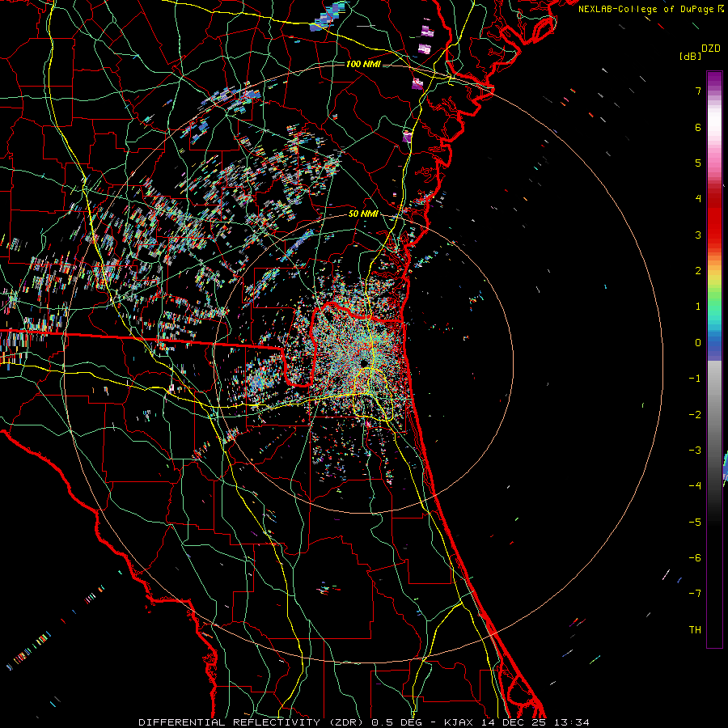The image size is (728, 728).
Task: Click the TH threshold label on scale
Action: click(695, 630)
